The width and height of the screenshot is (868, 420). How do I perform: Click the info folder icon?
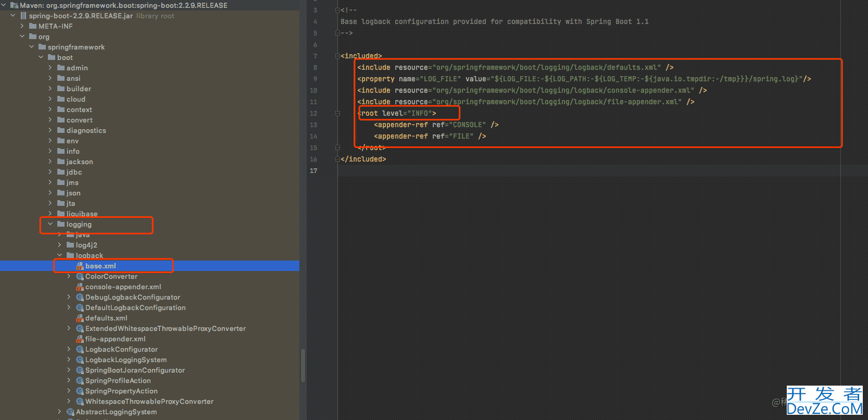click(61, 151)
